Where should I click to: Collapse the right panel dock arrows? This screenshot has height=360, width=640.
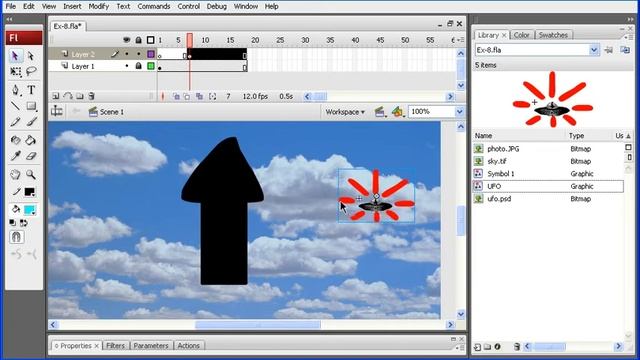click(x=631, y=19)
